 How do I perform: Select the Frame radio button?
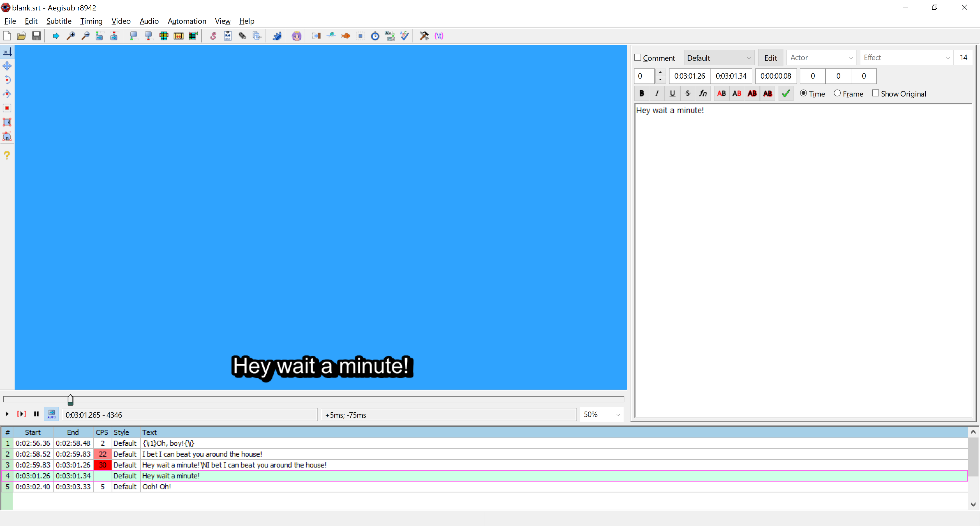point(837,93)
